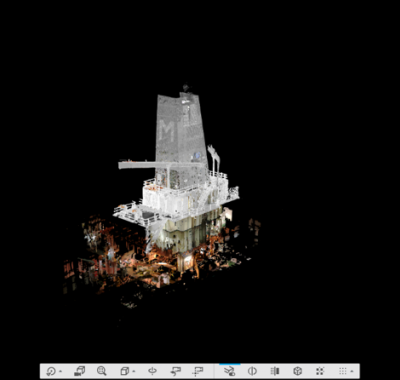Screen dimensions: 400x380
Task: Click the stacked boxes view icon
Action: 79,371
